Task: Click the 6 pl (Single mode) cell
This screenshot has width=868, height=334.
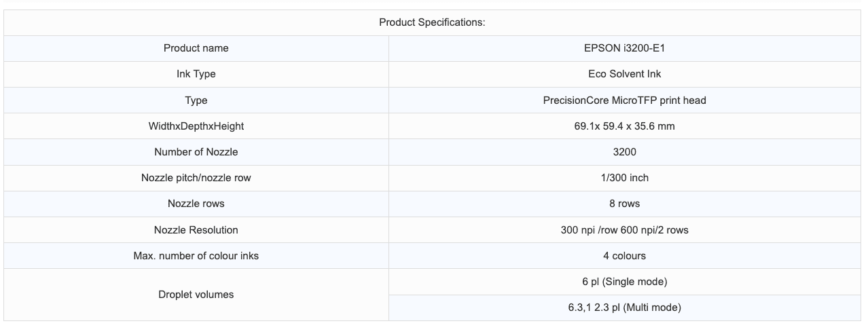Action: pos(624,282)
